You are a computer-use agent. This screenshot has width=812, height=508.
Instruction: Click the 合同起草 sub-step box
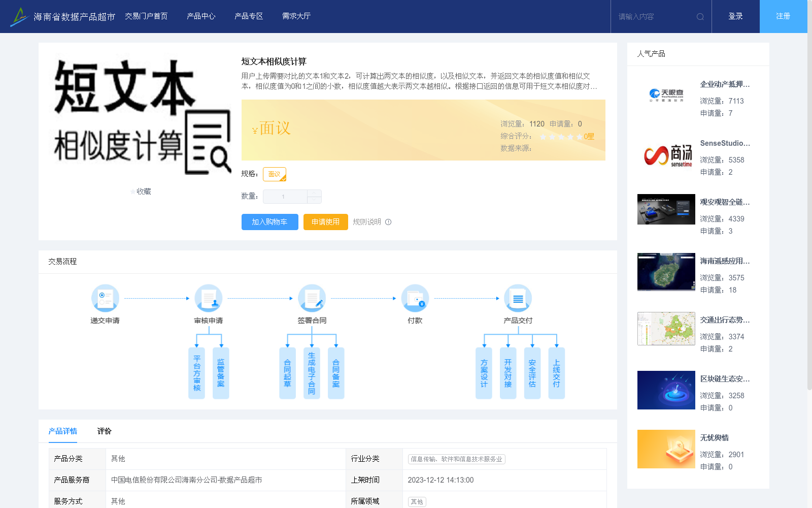point(287,373)
